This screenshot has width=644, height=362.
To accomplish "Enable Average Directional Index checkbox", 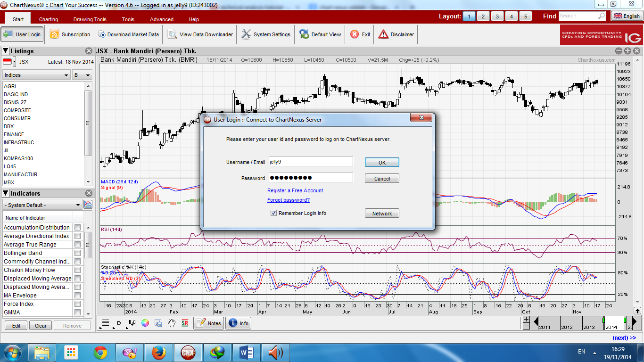I will tap(77, 236).
